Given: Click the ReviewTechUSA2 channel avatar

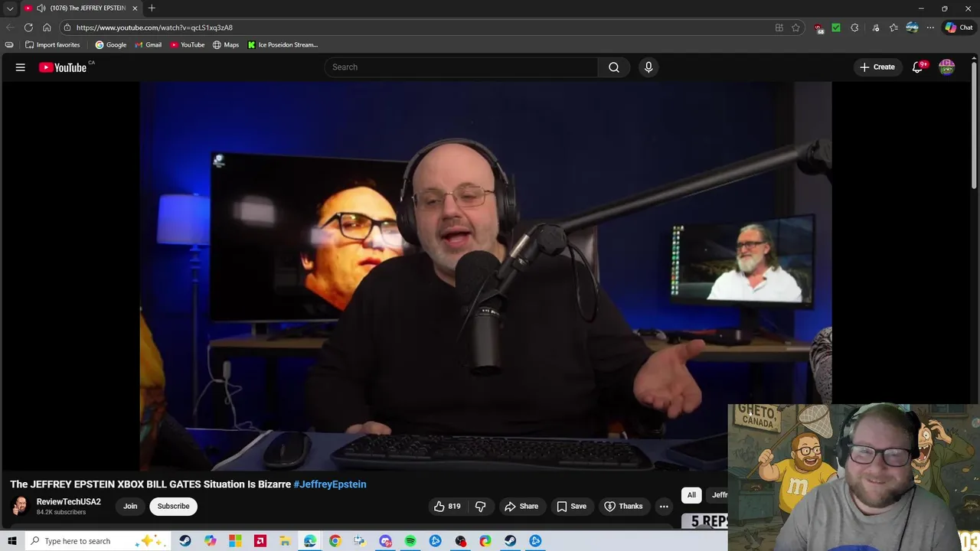Looking at the screenshot, I should pos(20,506).
